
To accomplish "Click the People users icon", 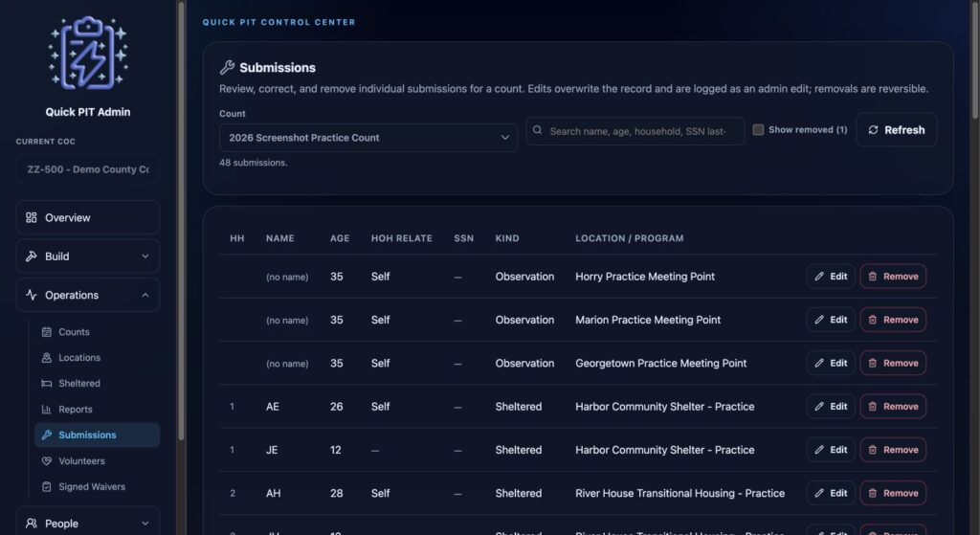I will point(32,524).
